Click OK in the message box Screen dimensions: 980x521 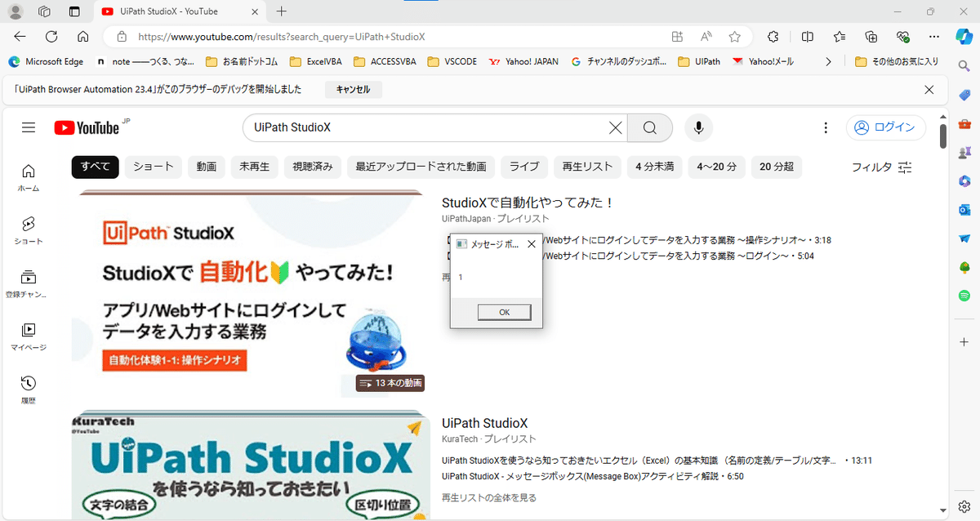tap(504, 312)
